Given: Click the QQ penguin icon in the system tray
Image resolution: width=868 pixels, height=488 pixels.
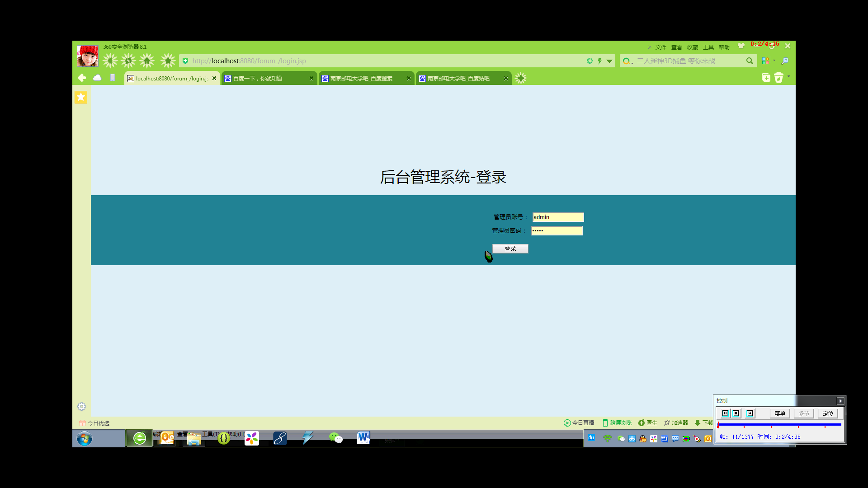Looking at the screenshot, I should click(x=643, y=438).
